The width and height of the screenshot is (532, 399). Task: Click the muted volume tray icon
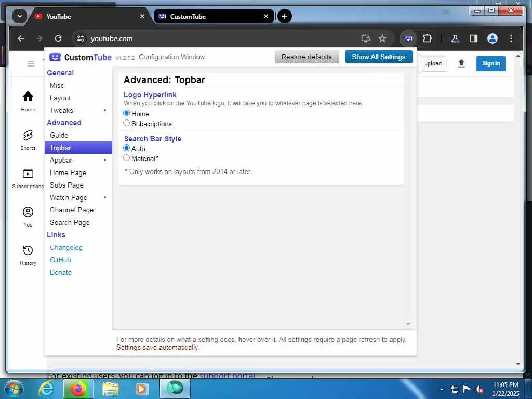point(479,389)
